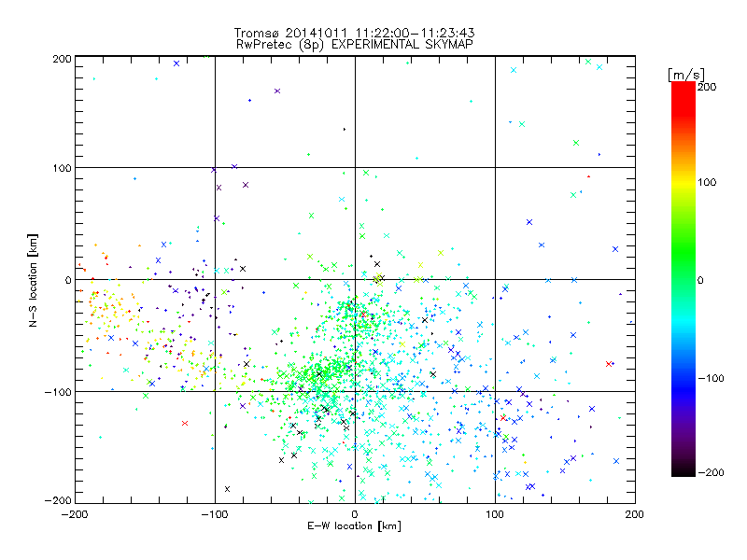Click the colorbar tick label "200"
This screenshot has width=747, height=560.
tap(707, 87)
